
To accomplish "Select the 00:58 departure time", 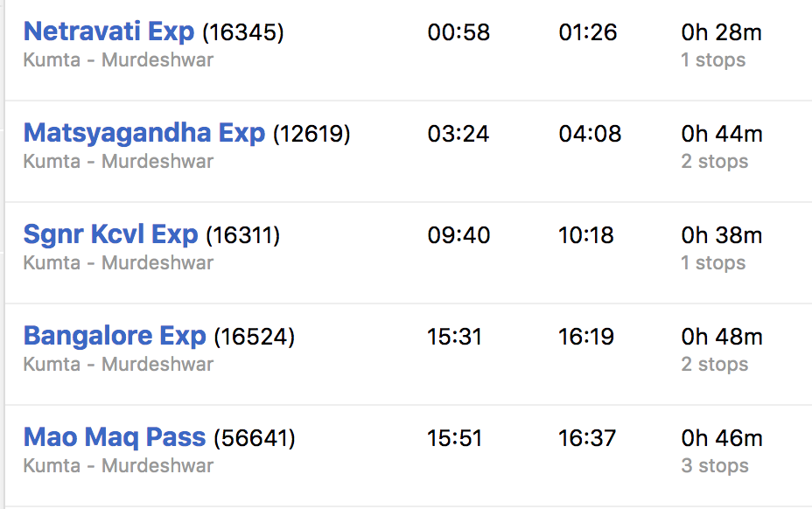I will 458,33.
